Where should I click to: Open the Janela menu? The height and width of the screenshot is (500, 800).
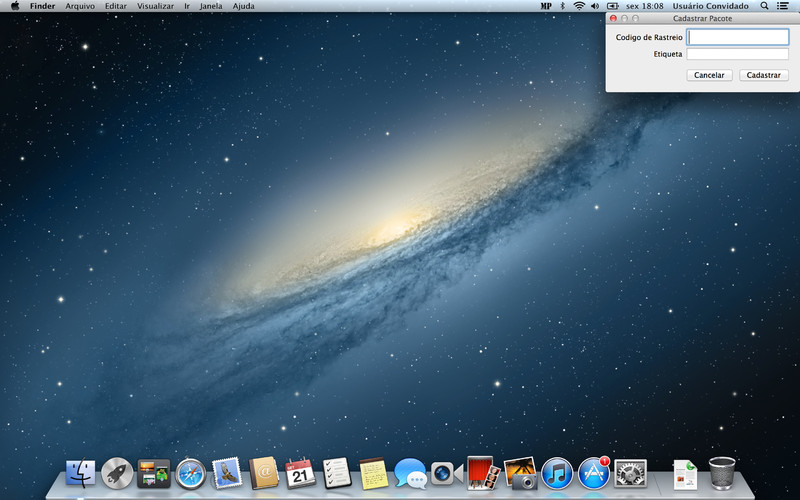[211, 6]
